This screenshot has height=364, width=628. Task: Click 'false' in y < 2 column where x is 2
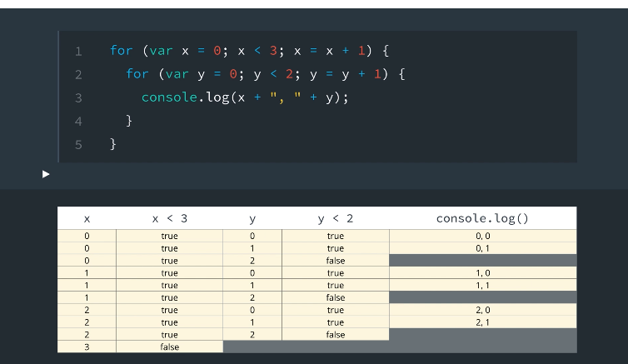pos(336,335)
